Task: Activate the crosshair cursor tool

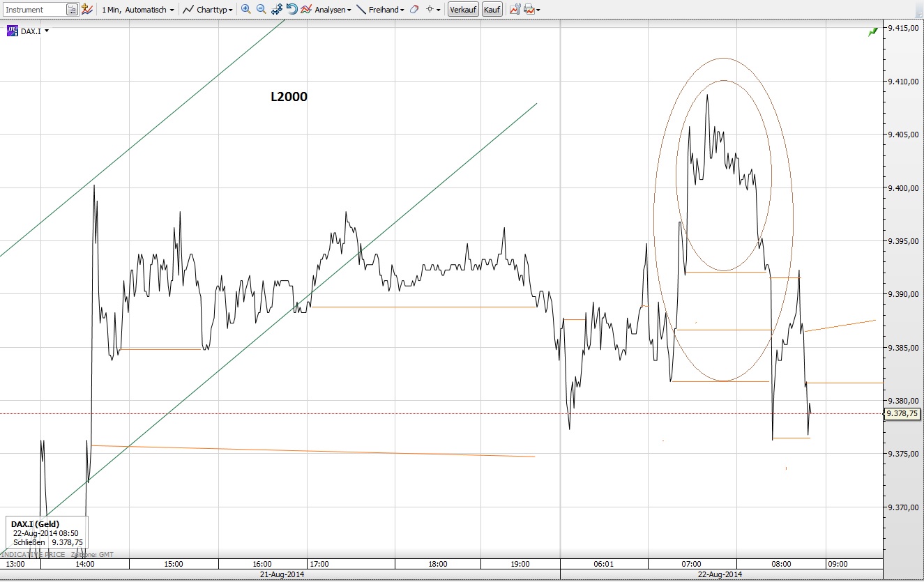Action: click(x=429, y=9)
